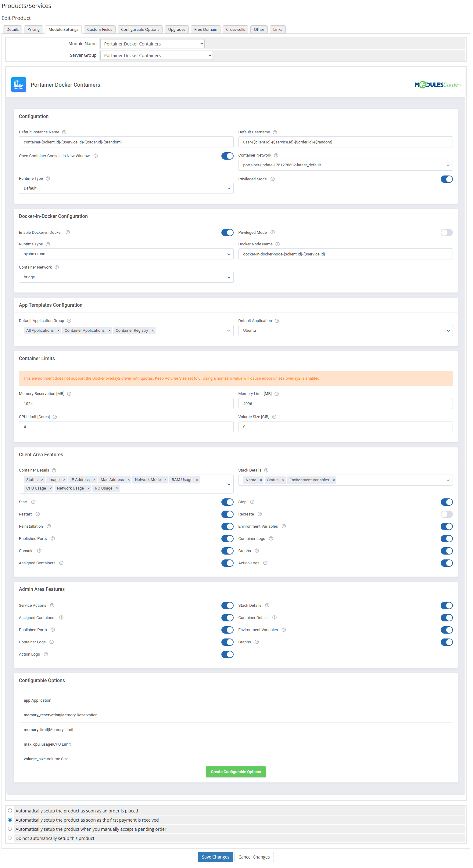Click the CPU Limit [Cores] input field
Image resolution: width=473 pixels, height=868 pixels.
tap(126, 427)
